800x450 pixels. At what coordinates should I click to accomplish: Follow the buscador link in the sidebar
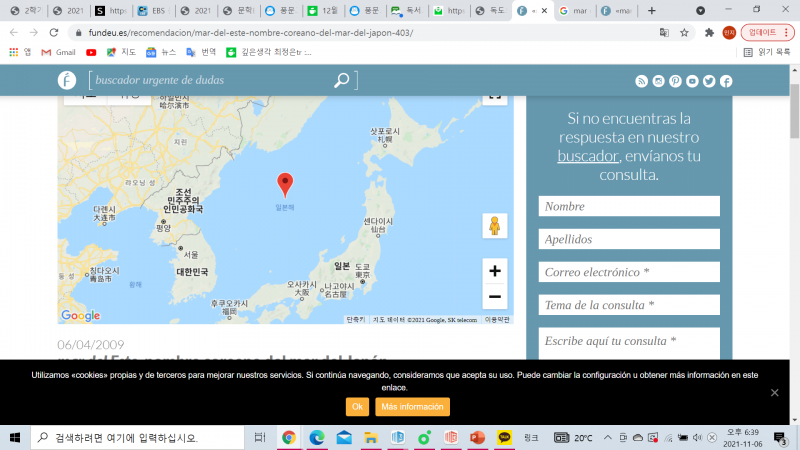coord(588,156)
